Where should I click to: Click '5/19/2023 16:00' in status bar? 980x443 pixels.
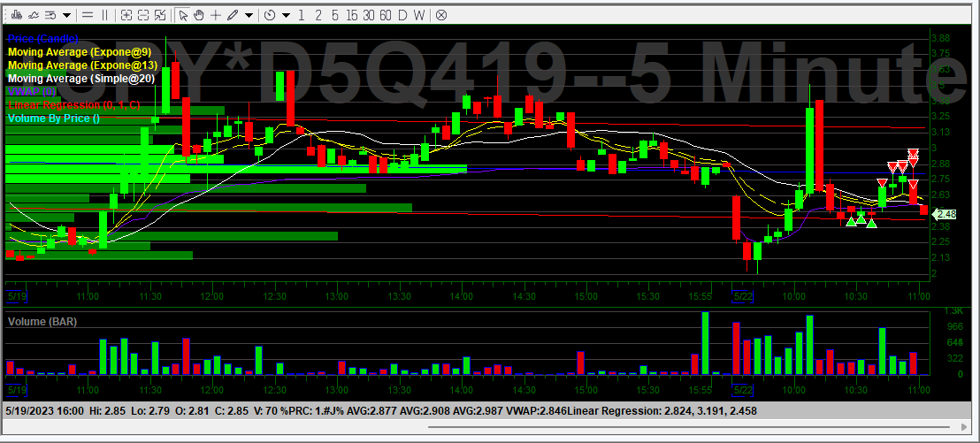(x=45, y=411)
